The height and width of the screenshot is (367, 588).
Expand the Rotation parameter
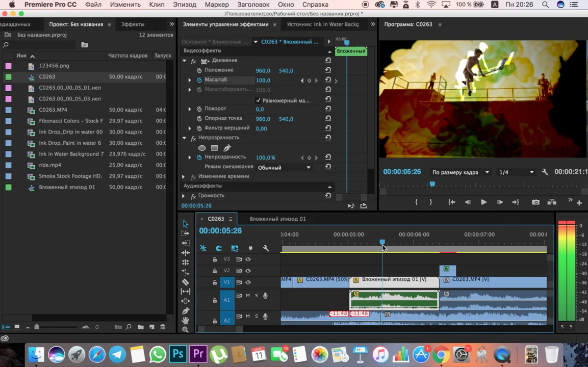click(x=190, y=109)
